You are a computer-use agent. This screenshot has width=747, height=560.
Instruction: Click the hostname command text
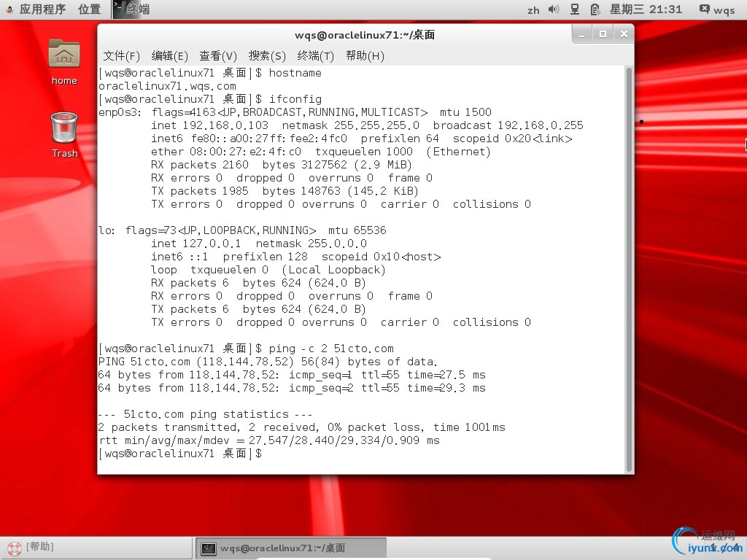tap(295, 73)
